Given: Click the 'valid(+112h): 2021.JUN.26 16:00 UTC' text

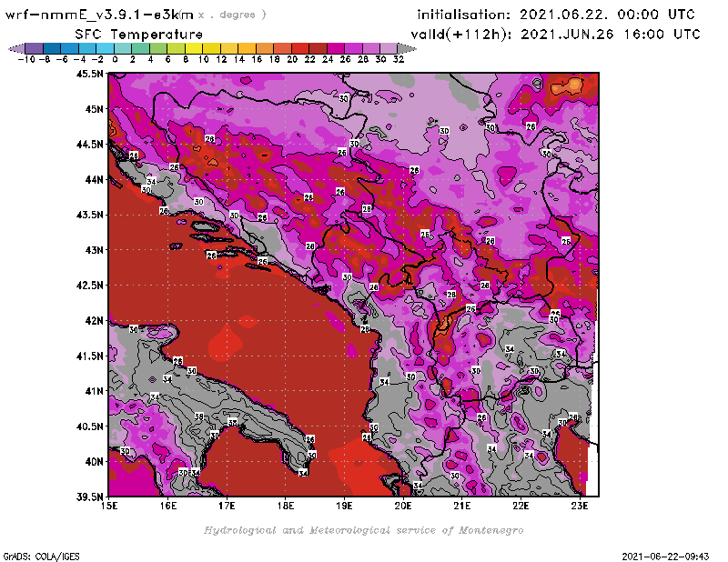Looking at the screenshot, I should (x=555, y=35).
